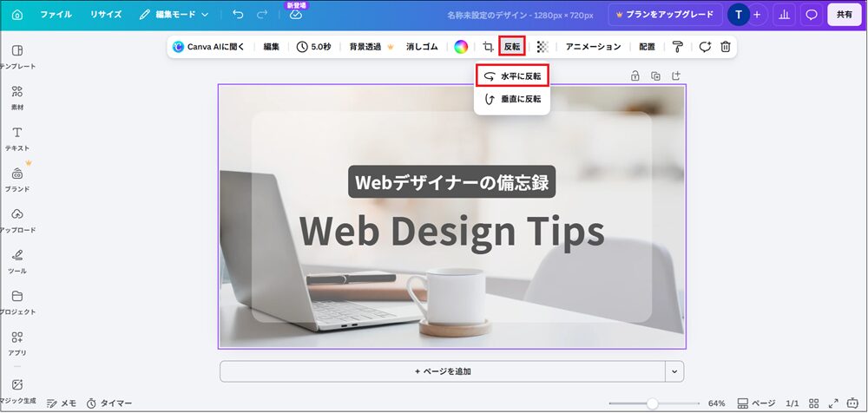Open the アプリ sidebar panel

17,344
